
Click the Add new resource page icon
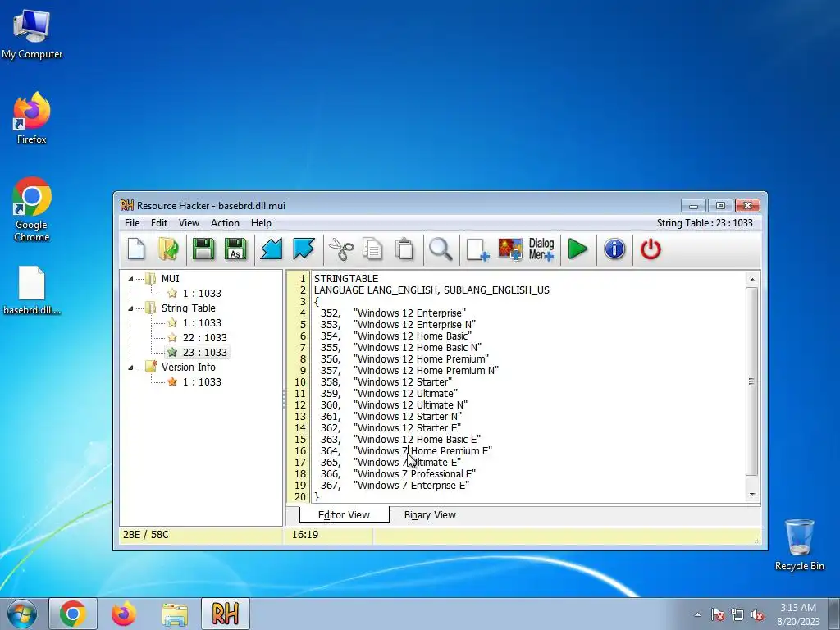pos(477,249)
